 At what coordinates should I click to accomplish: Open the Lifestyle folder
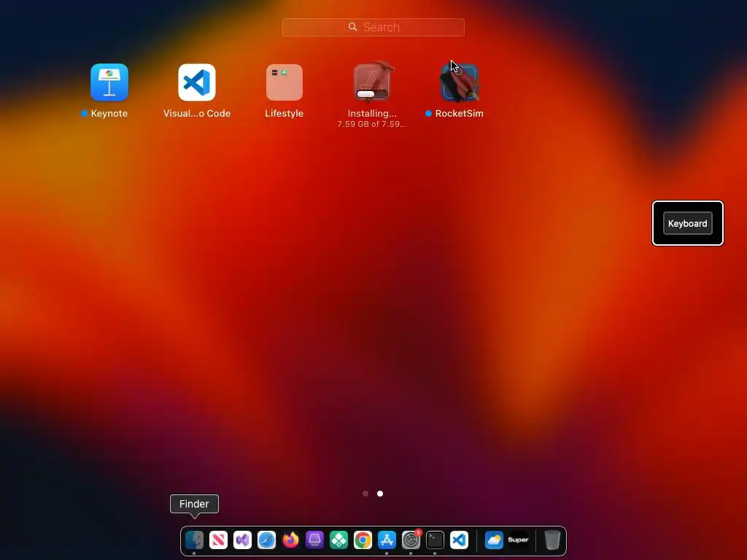click(285, 82)
